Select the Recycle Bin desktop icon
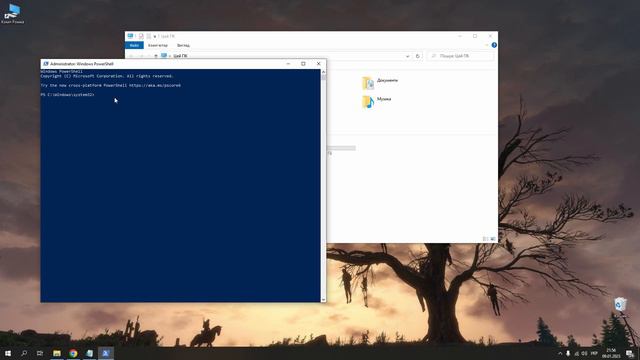The height and width of the screenshot is (360, 640). (620, 304)
